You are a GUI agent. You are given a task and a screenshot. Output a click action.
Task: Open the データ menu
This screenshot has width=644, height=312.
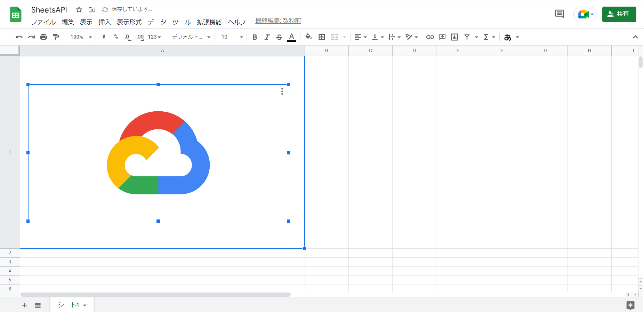point(157,22)
